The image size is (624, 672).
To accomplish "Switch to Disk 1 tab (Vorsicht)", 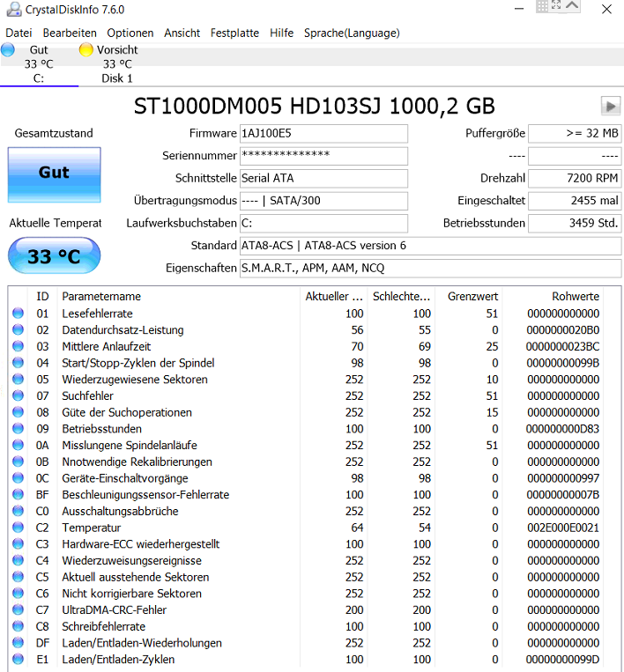I will pos(117,64).
